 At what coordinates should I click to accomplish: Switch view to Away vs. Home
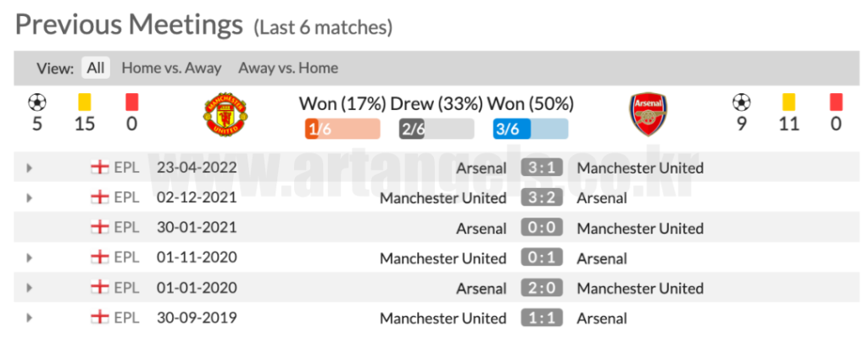tap(288, 69)
